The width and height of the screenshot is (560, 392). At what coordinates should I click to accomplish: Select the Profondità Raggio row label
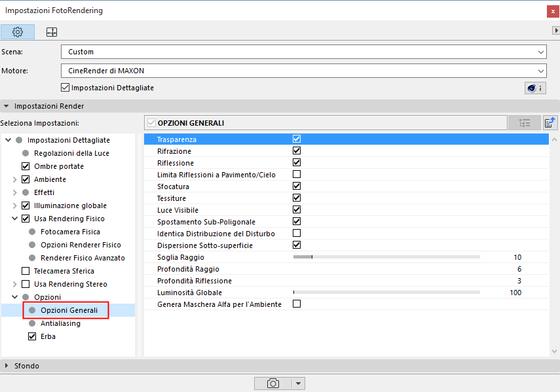click(x=188, y=269)
